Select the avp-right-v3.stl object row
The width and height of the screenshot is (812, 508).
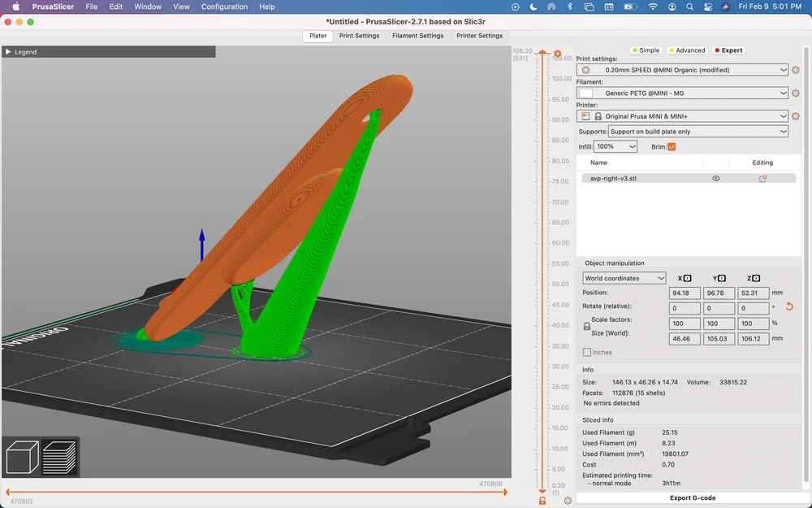pos(689,178)
